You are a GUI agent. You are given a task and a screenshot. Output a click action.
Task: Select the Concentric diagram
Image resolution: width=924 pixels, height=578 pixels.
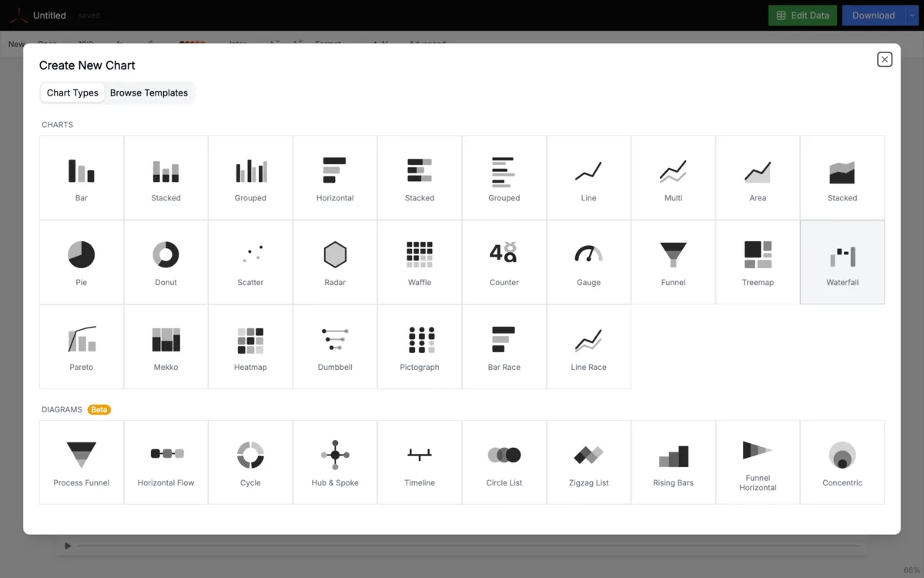pyautogui.click(x=842, y=462)
